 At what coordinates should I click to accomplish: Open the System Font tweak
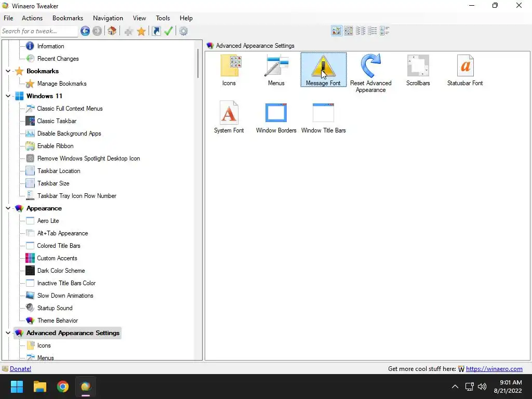point(229,117)
